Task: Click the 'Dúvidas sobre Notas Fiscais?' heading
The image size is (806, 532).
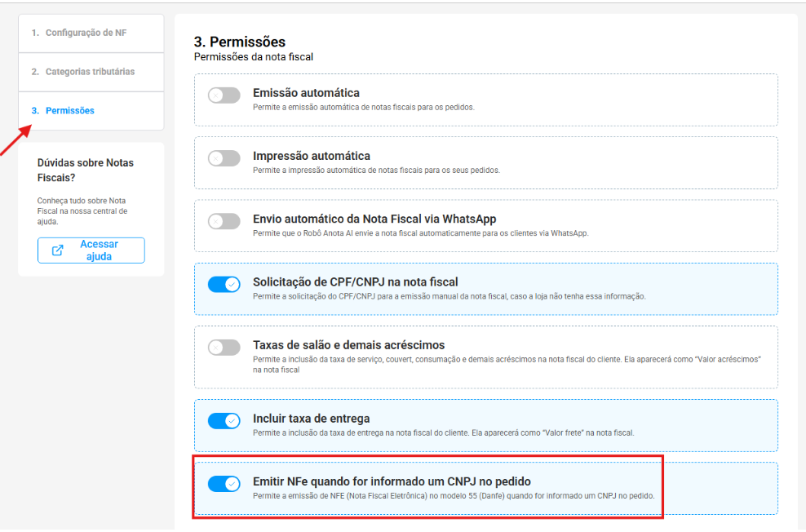Action: [x=85, y=170]
